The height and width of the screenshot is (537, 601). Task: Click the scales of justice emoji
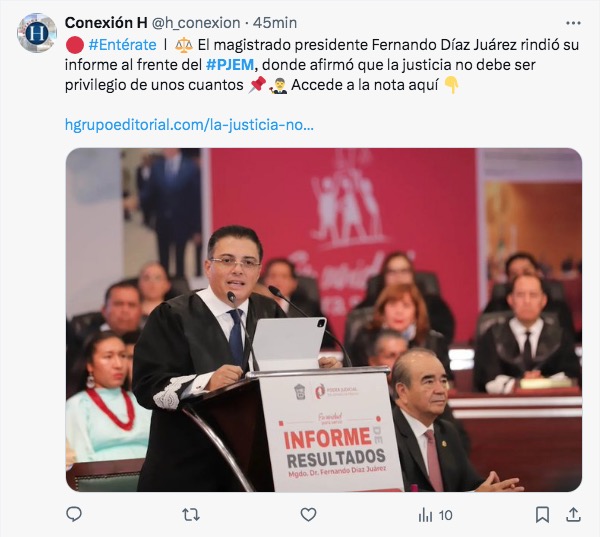point(184,45)
